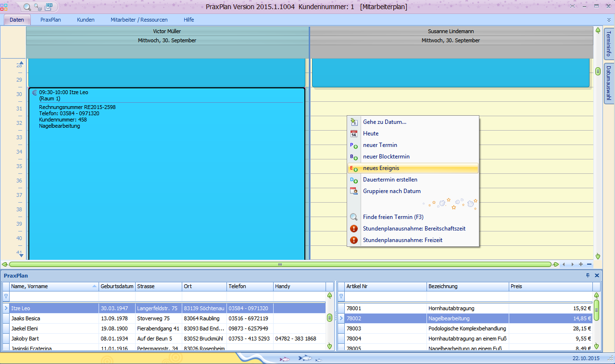615x364 pixels.
Task: Open the application menu with colored squares
Action: 4,7
